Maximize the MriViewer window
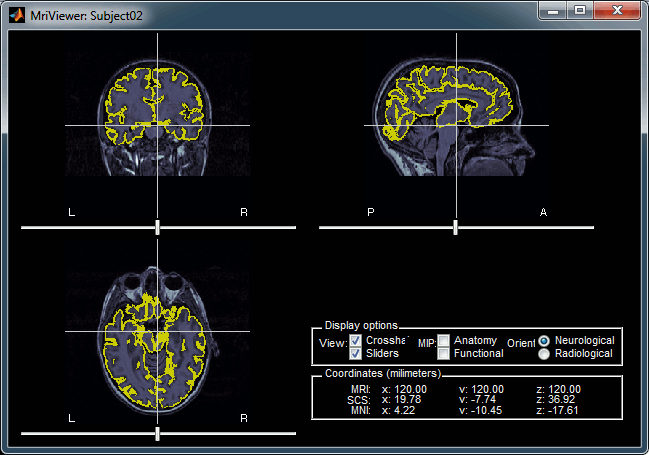 [x=579, y=9]
